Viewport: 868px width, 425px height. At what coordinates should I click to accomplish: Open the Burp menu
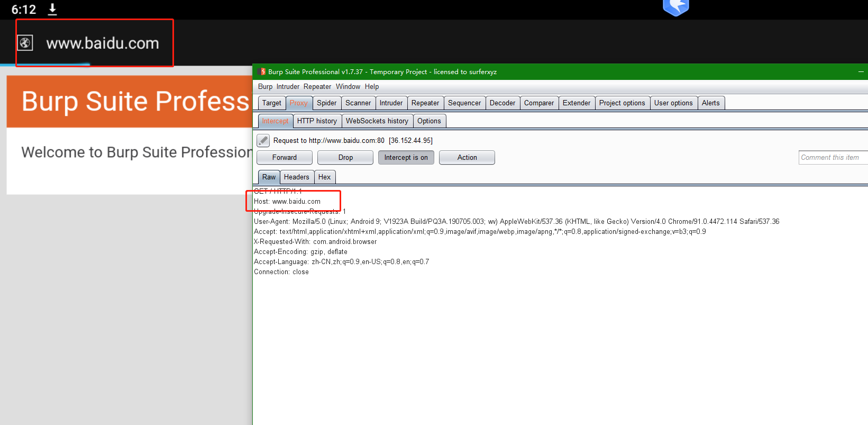tap(266, 86)
